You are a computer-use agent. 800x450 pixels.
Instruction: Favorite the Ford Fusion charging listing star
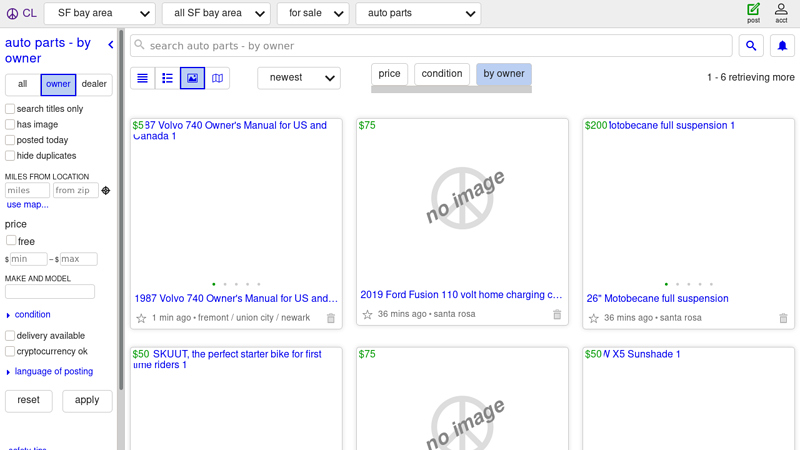[367, 314]
